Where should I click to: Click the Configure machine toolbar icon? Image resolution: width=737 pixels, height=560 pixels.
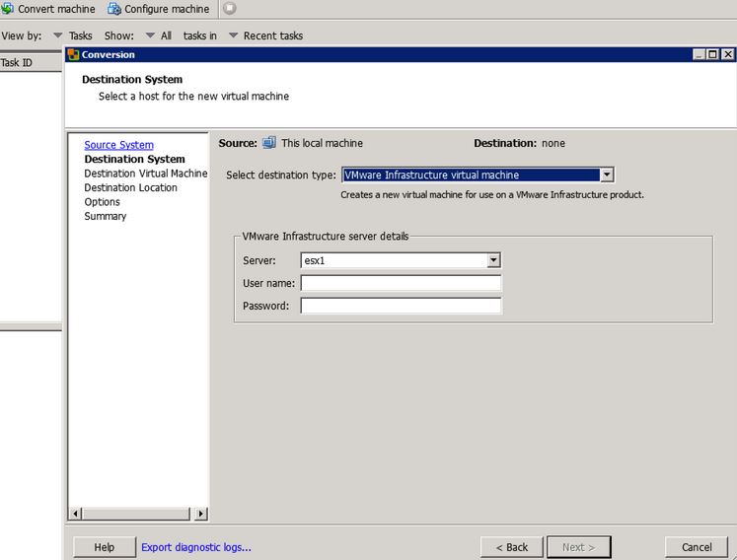point(114,9)
